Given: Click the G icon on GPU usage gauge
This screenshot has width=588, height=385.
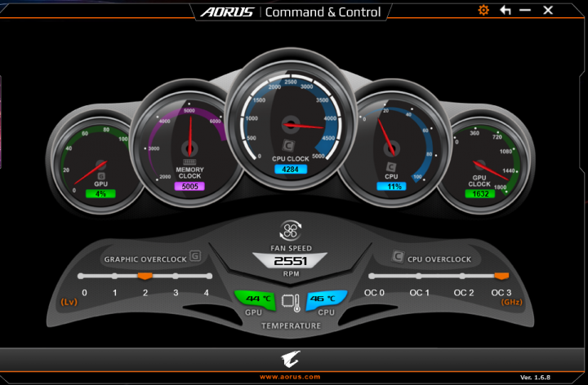Looking at the screenshot, I should click(x=101, y=176).
